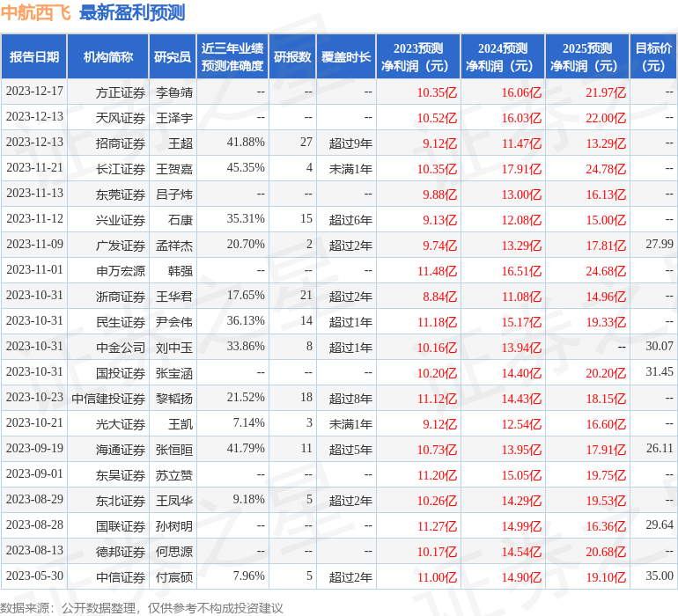Select the 中信建投证券 institution cell
The height and width of the screenshot is (616, 678).
[108, 399]
